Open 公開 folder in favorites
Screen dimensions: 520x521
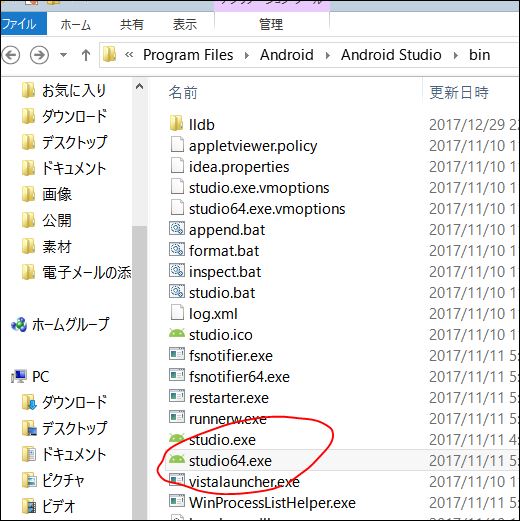tap(57, 220)
